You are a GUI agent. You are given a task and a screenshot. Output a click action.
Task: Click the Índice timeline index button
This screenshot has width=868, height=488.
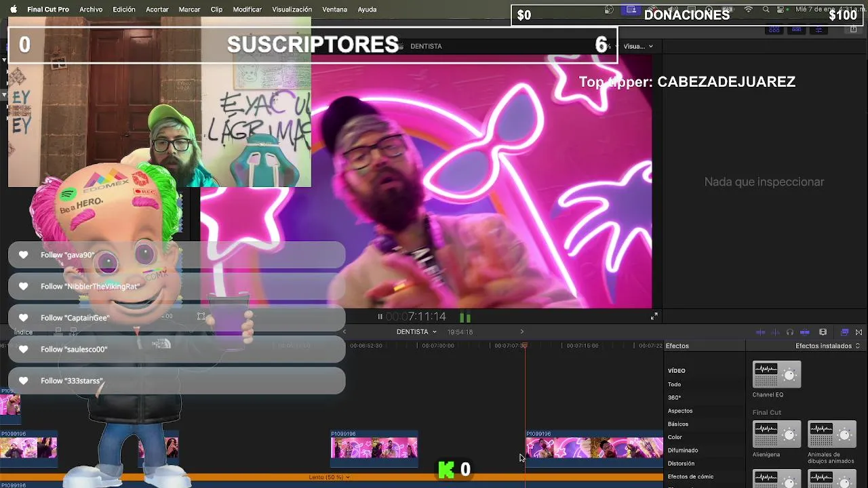click(23, 332)
